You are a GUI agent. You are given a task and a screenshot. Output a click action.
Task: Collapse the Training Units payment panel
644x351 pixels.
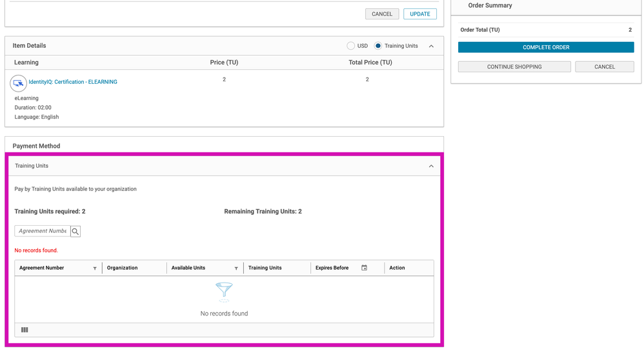431,166
